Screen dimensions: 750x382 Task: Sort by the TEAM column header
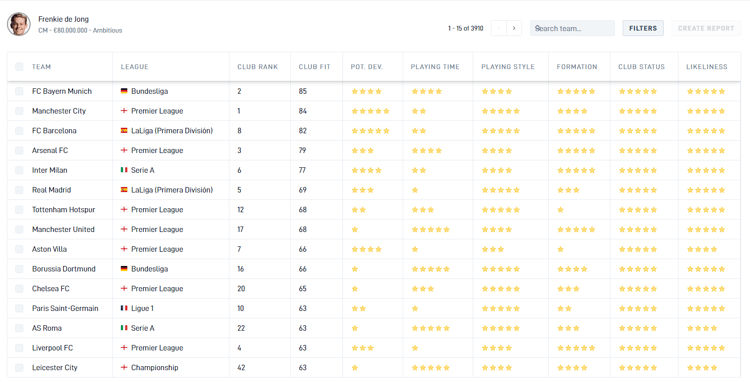click(x=41, y=66)
